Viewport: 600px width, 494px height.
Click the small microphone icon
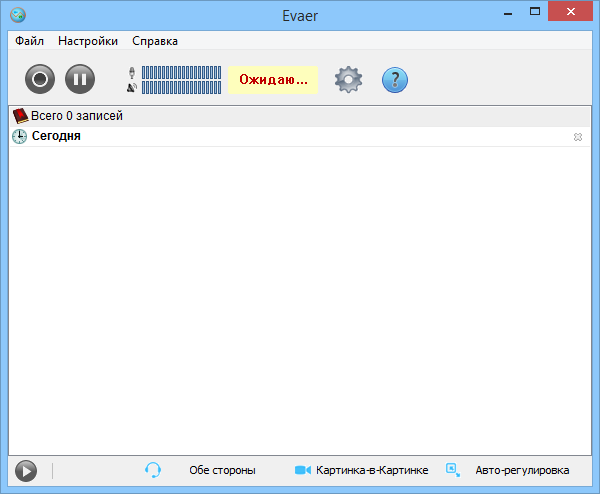pos(132,72)
